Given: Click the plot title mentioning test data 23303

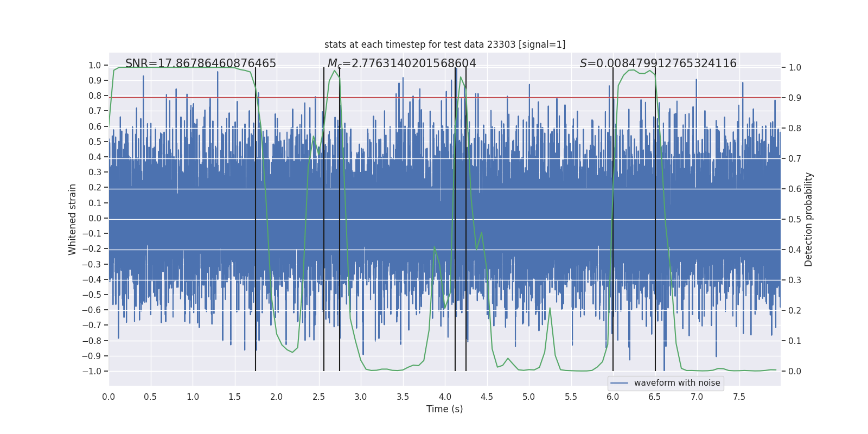Looking at the screenshot, I should (445, 44).
